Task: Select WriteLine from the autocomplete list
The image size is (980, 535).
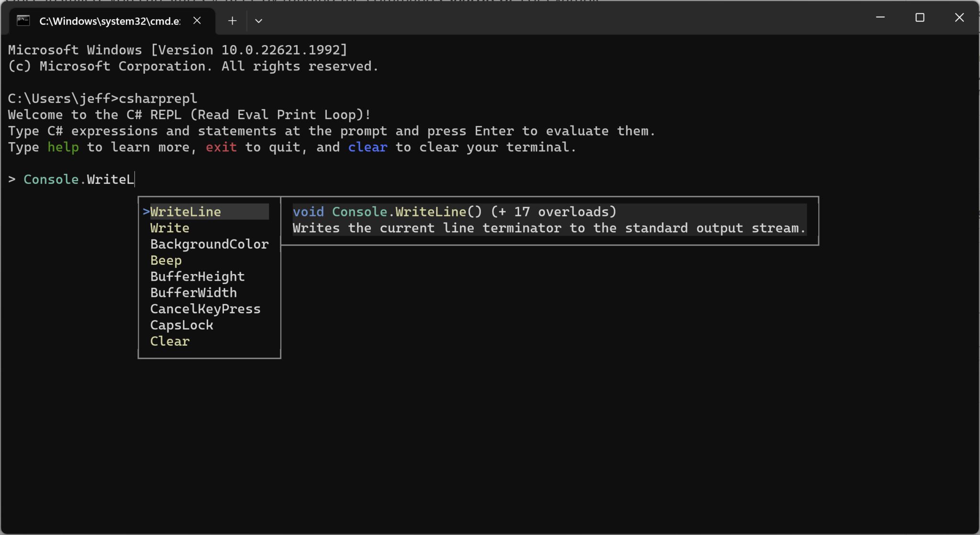Action: coord(186,211)
